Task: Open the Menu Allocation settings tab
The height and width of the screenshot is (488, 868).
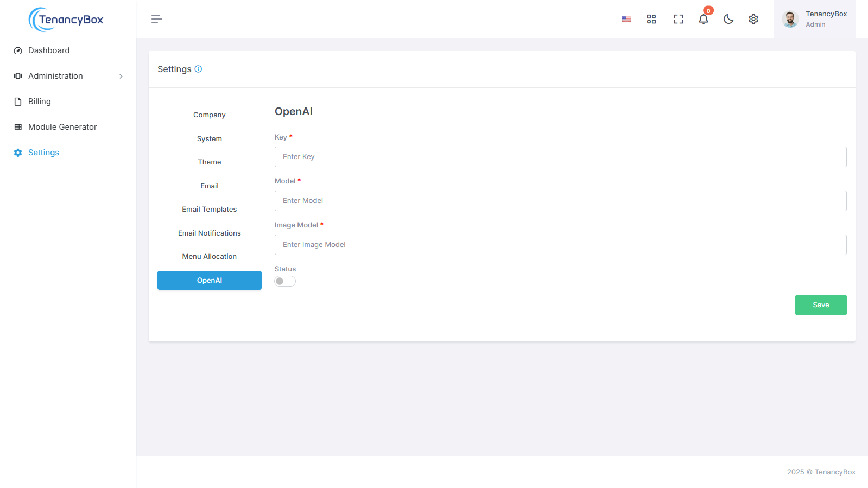Action: (209, 257)
